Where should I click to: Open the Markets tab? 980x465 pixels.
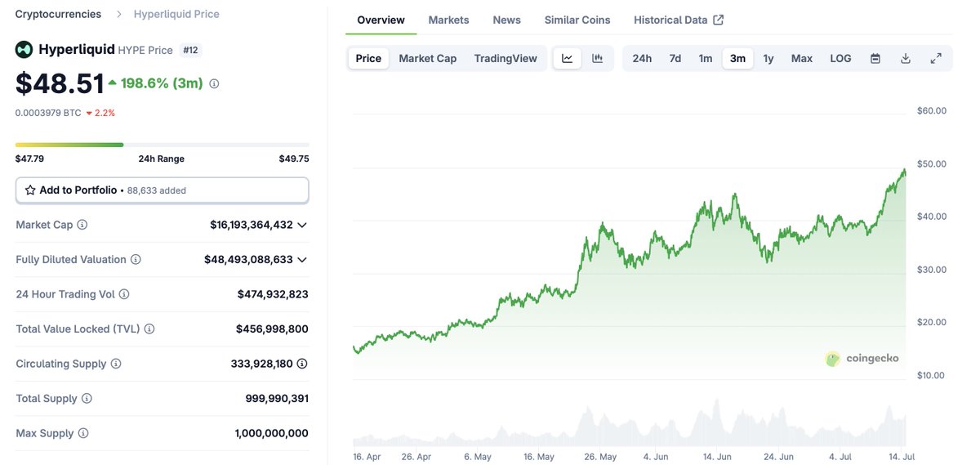click(449, 20)
